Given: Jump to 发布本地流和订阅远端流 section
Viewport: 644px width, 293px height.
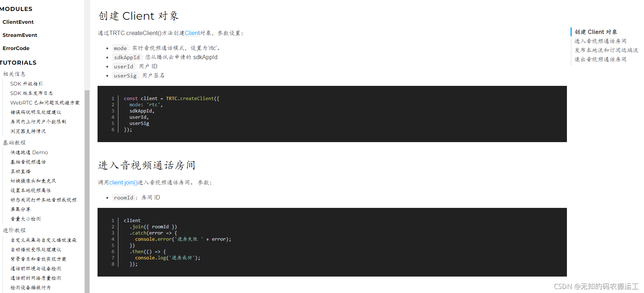Looking at the screenshot, I should click(606, 50).
